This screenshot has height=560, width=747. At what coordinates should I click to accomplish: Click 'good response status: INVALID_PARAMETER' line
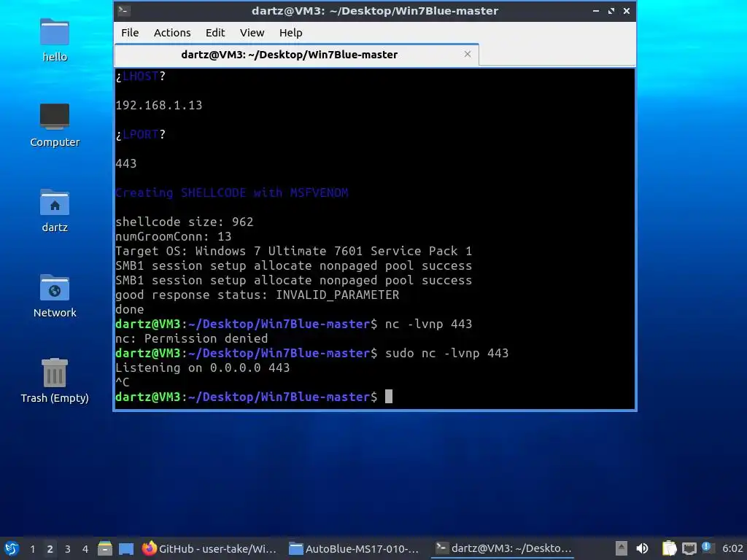[x=258, y=295]
